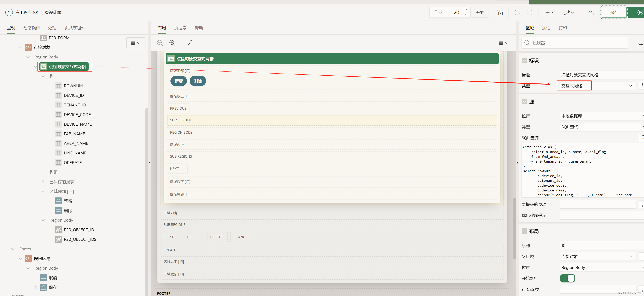The height and width of the screenshot is (296, 644).
Task: Open the 帮助 tab
Action: [x=199, y=28]
